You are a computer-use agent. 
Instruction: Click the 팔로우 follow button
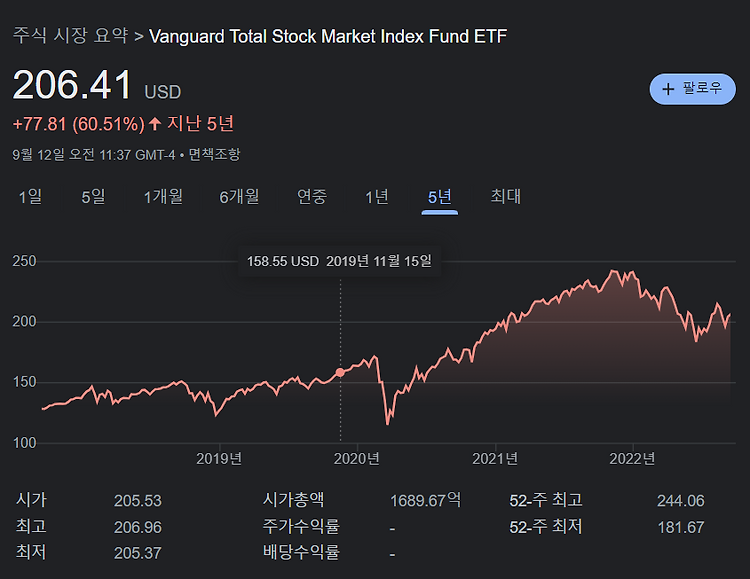click(692, 89)
